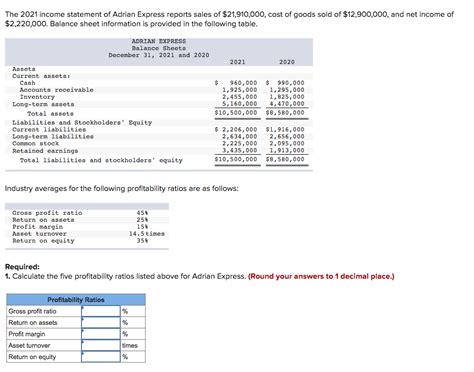Select the Profitability Ratios table header
The height and width of the screenshot is (372, 474).
click(76, 300)
